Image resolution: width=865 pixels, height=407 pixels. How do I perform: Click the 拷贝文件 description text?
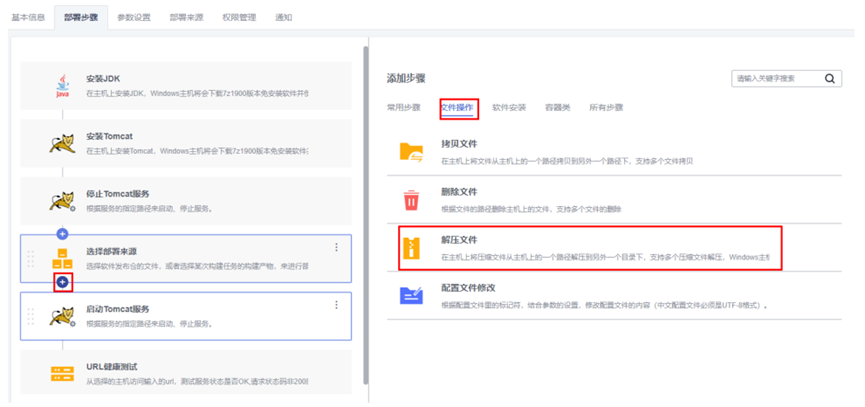(567, 161)
